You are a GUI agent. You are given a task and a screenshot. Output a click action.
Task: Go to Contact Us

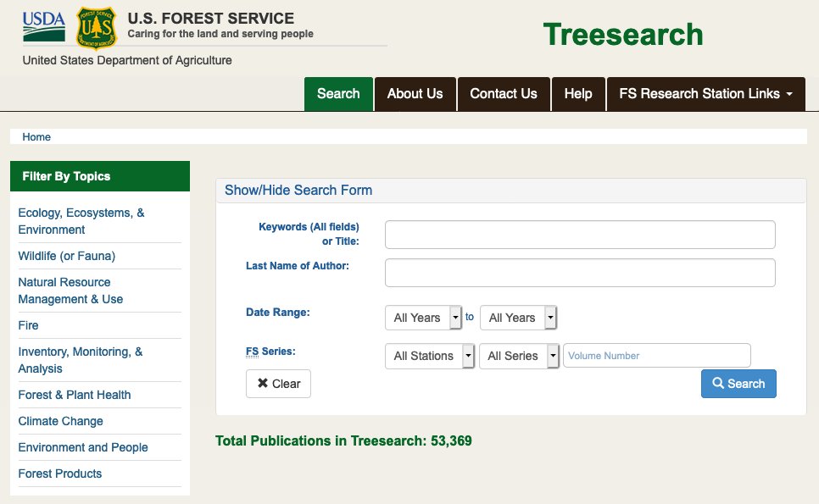pyautogui.click(x=504, y=94)
